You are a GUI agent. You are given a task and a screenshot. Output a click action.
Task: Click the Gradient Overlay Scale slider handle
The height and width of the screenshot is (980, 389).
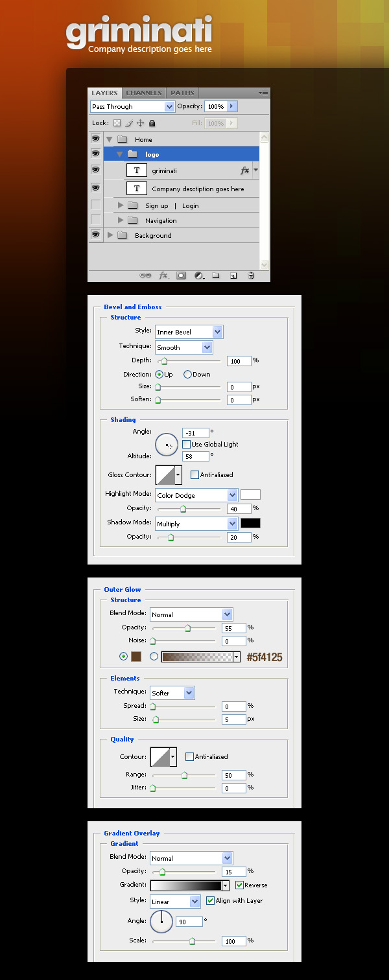tap(192, 940)
